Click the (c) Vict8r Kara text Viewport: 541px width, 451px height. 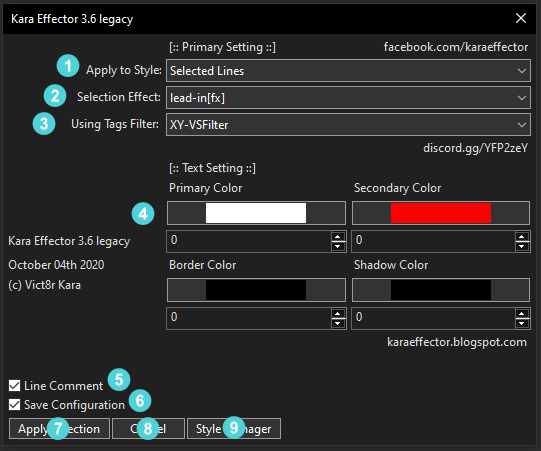click(45, 285)
